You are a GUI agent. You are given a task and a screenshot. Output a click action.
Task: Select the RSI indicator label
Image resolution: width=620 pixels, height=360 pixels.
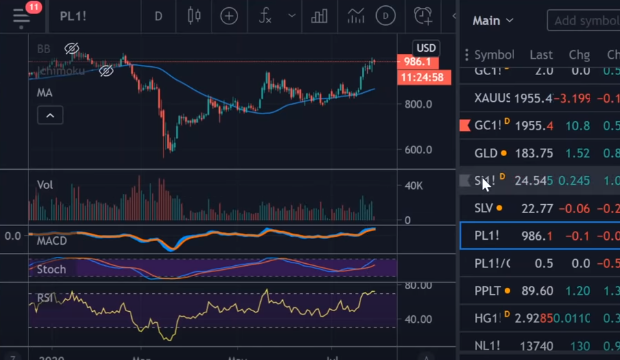(45, 297)
